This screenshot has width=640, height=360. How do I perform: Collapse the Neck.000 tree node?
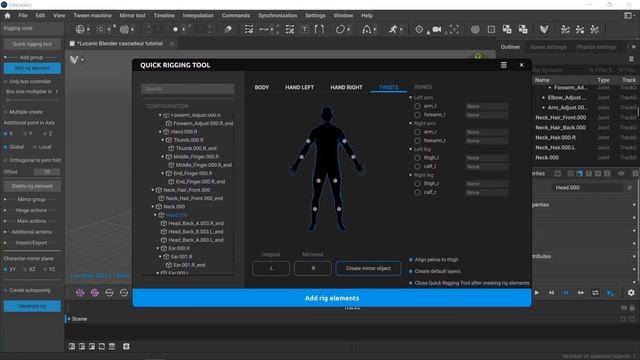click(153, 207)
